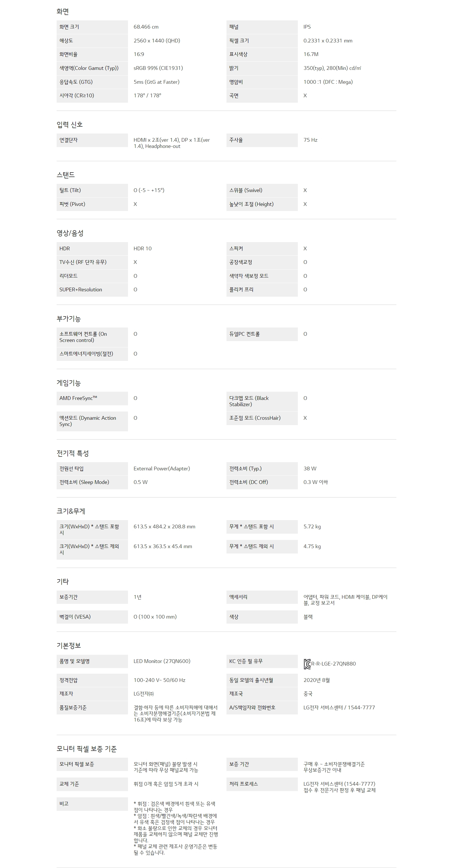Screen dimensions: 453x868
Task: Select the replacement criteria '휘점 0개 혹은 암점 5개 초과 시'
Action: pos(166,784)
